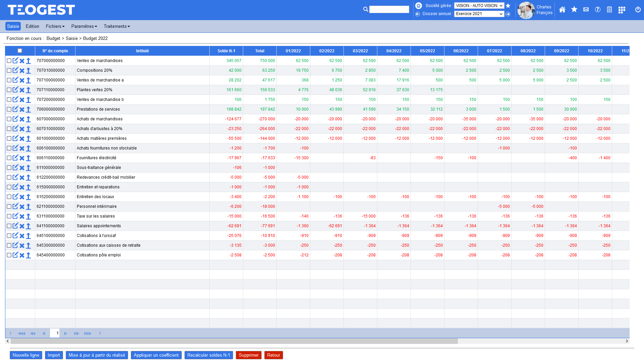Image resolution: width=644 pixels, height=362 pixels.
Task: Expand the Dossier annuel dropdown
Action: click(479, 14)
